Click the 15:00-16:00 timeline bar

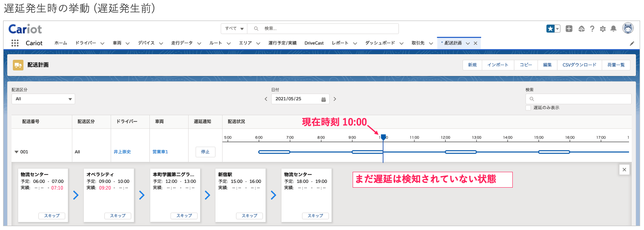coord(554,152)
